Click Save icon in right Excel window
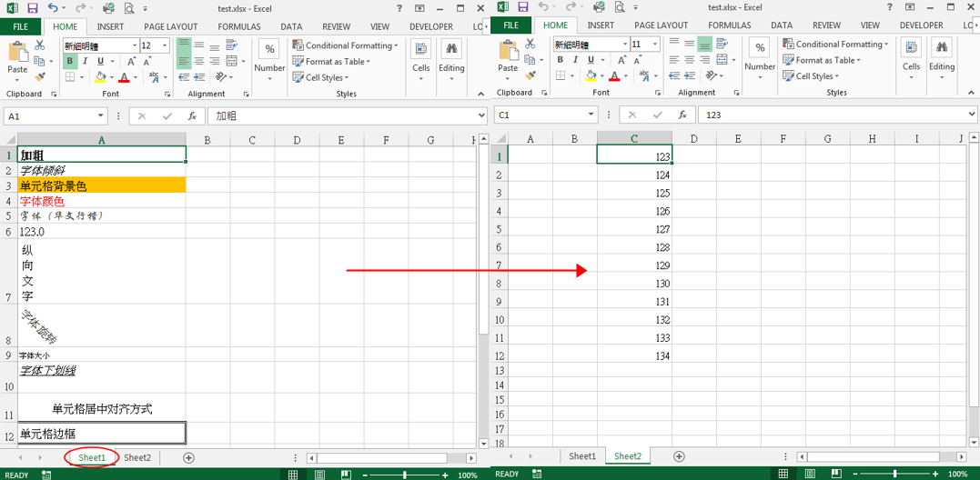The image size is (980, 480). (x=522, y=8)
